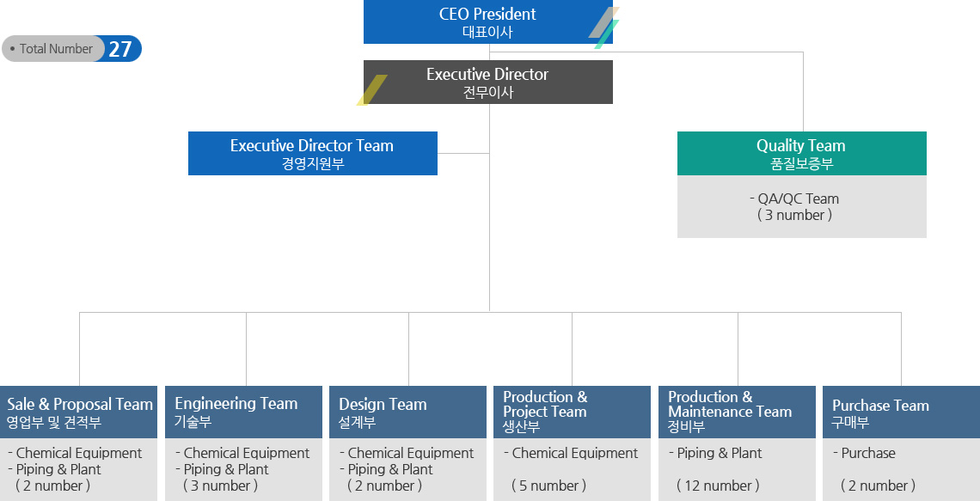Click yellow slash on Executive Director box

pos(372,90)
